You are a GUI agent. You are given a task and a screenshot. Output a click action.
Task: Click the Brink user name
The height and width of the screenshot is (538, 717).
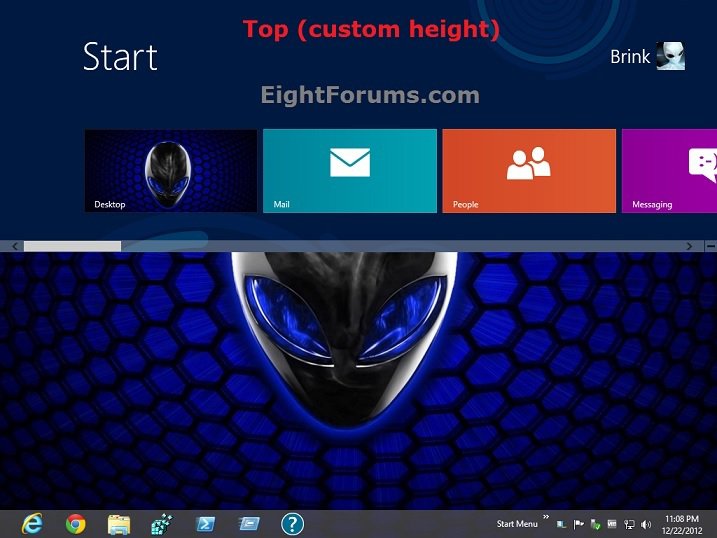[630, 57]
